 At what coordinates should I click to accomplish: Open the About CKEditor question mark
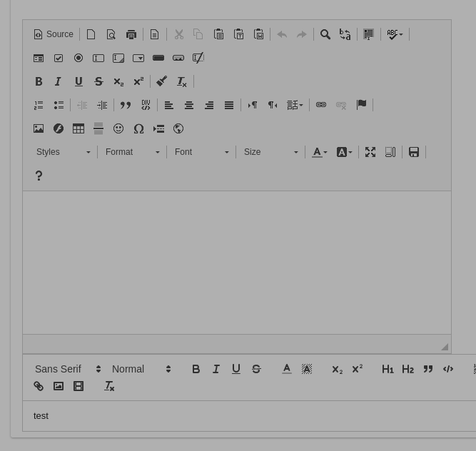tap(39, 176)
